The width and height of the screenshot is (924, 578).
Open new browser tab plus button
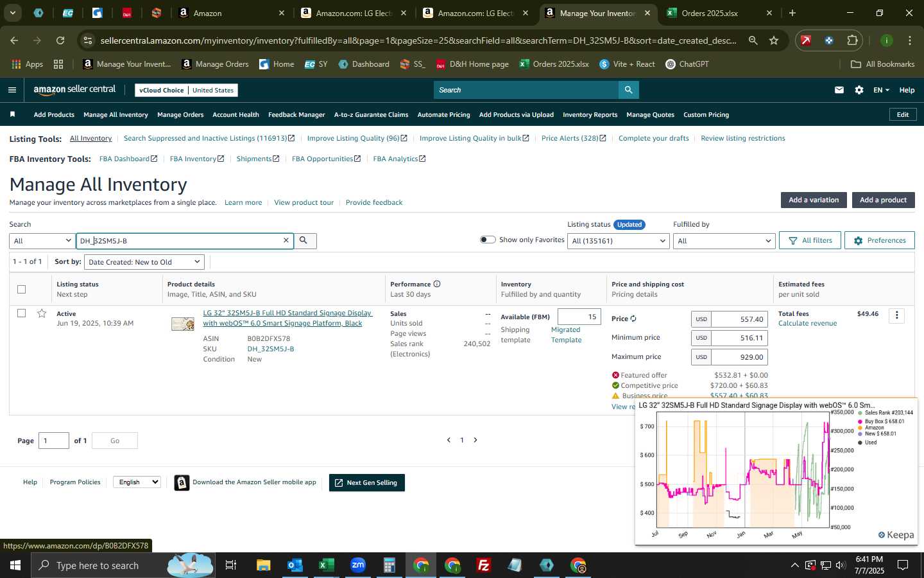click(792, 13)
